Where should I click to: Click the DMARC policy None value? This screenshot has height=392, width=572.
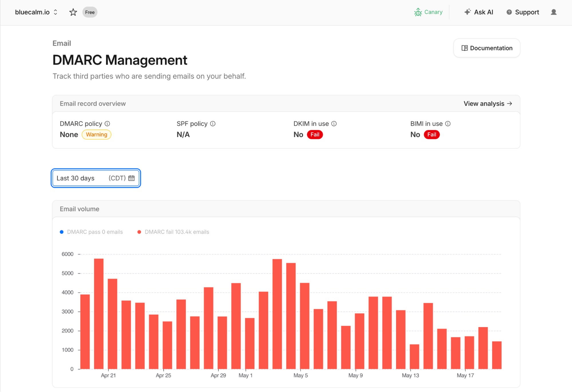click(x=69, y=134)
